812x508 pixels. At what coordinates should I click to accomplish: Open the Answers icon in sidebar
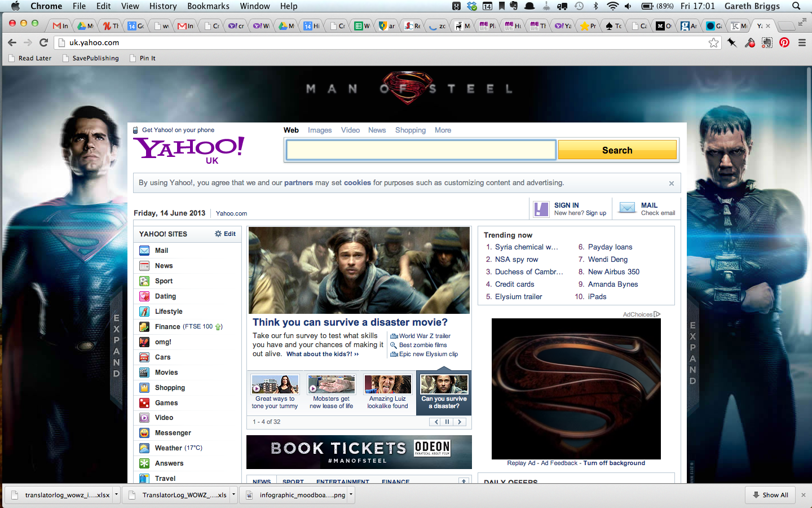[x=144, y=463]
